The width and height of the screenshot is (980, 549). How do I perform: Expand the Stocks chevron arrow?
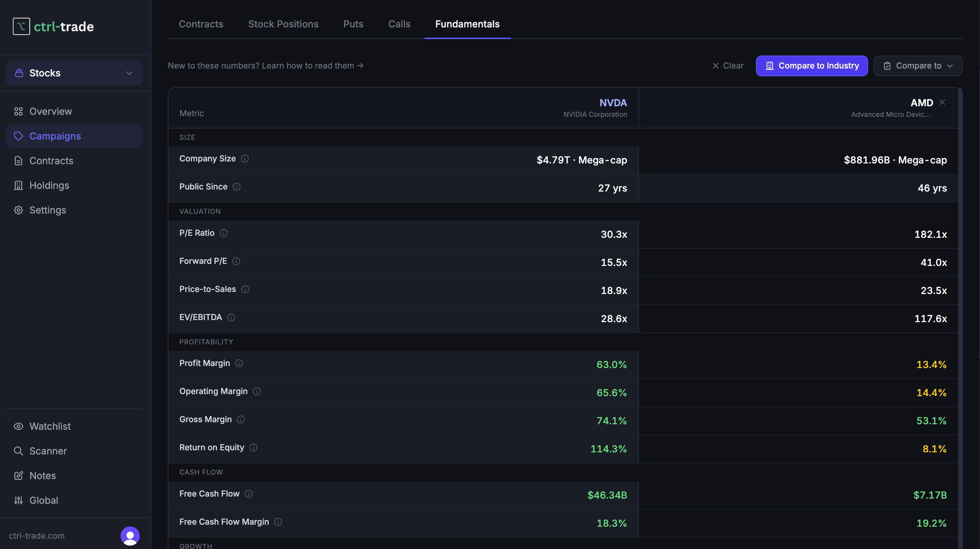(x=129, y=73)
